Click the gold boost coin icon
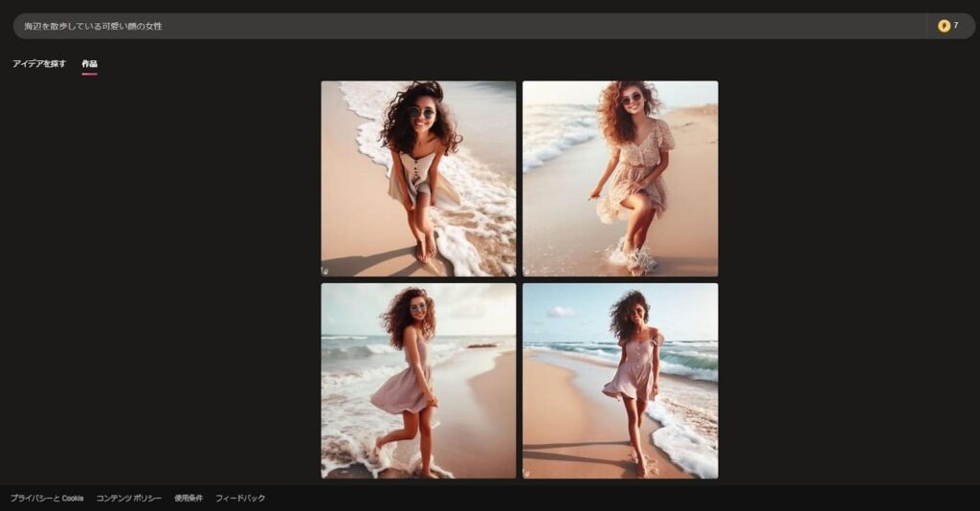Image resolution: width=980 pixels, height=511 pixels. (944, 26)
